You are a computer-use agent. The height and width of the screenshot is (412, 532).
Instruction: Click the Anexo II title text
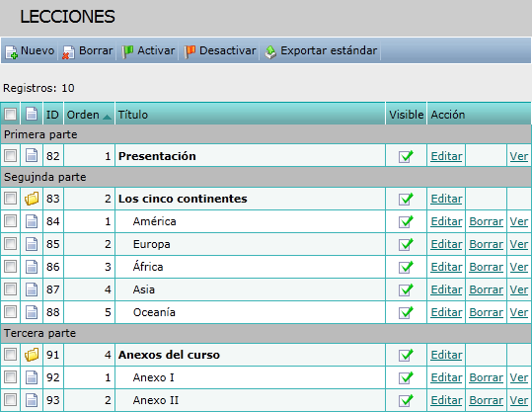pyautogui.click(x=156, y=400)
